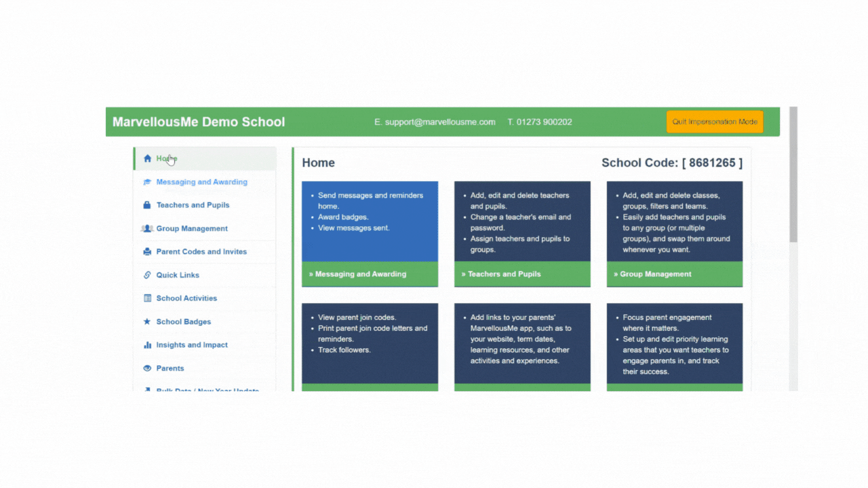The height and width of the screenshot is (488, 868).
Task: Click the View parent join codes card
Action: [x=370, y=344]
